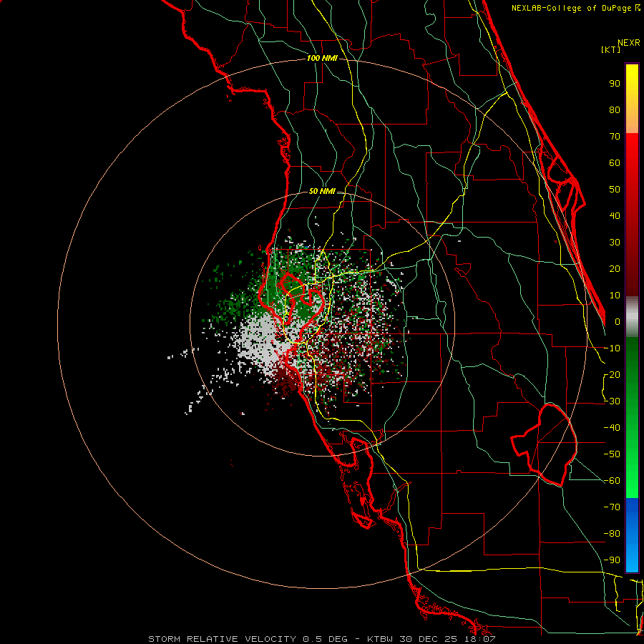Click the STORM RELATIVE VELOCITY footer text
The height and width of the screenshot is (644, 644).
[222, 639]
